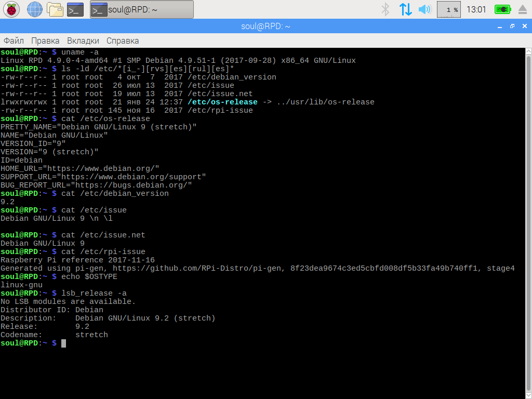
Task: Click the echo $OSTYPE command text
Action: [x=89, y=277]
